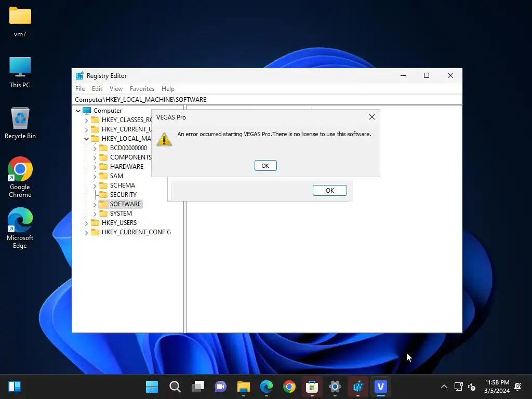Click the muted volume tray icon
The height and width of the screenshot is (399, 532).
472,387
